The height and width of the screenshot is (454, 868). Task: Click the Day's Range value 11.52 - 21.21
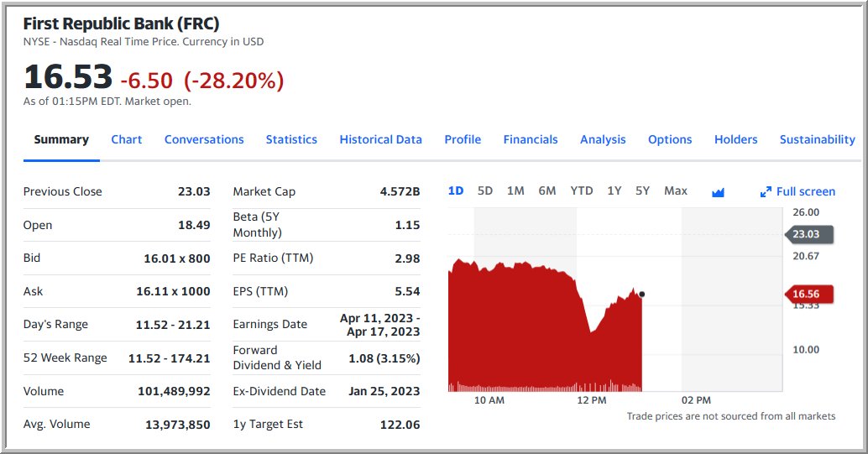[173, 325]
